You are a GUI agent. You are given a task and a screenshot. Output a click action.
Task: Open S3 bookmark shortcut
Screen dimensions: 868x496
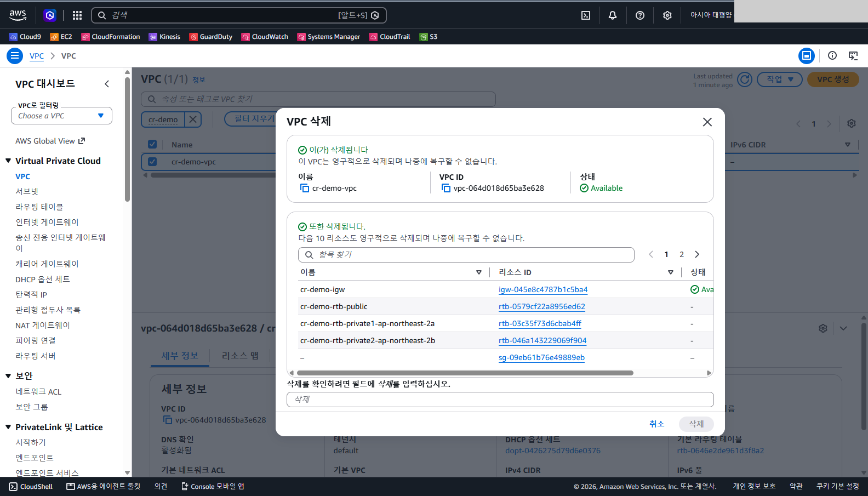(429, 37)
